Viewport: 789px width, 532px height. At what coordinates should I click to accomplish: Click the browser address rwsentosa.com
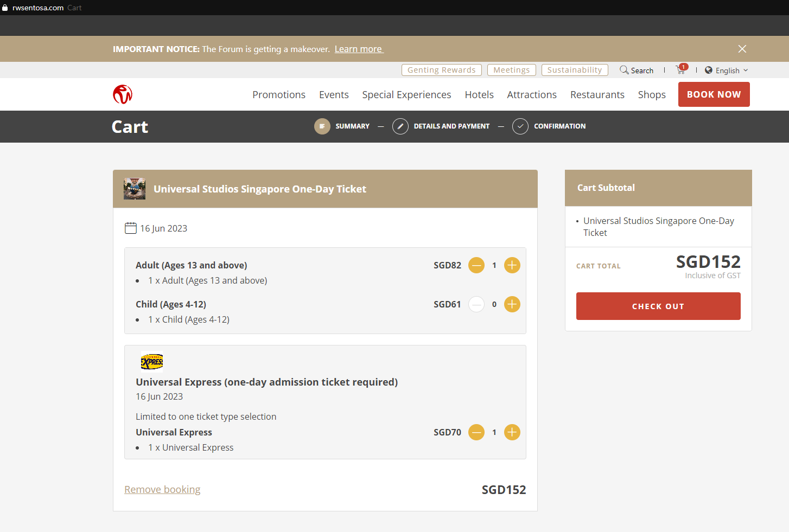coord(38,8)
